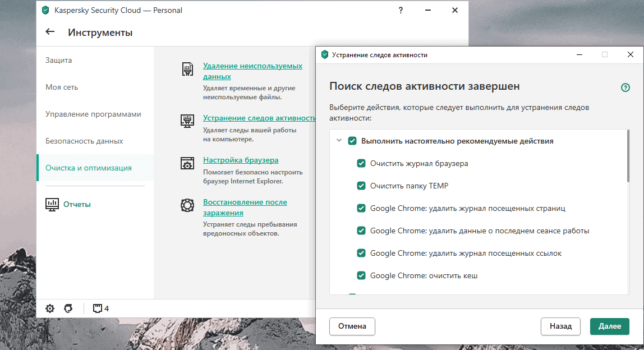Uncheck Chrome удалить журнал посещенных ссылок
This screenshot has width=644, height=350.
point(361,253)
